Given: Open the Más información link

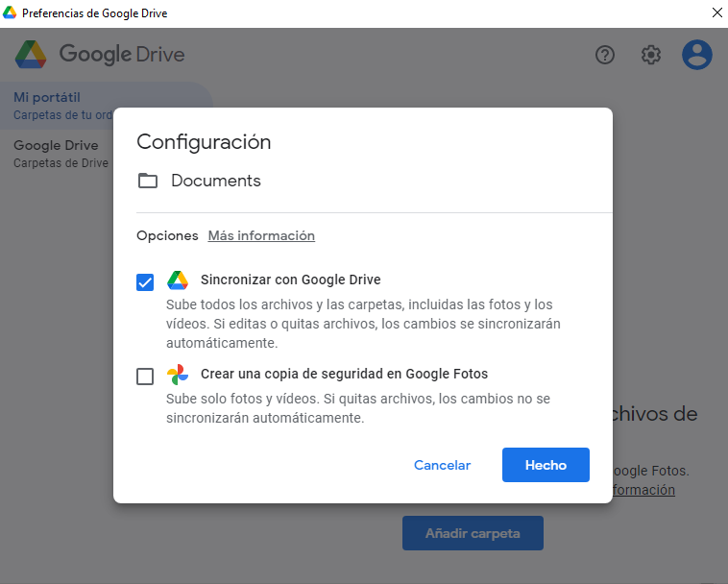Looking at the screenshot, I should (x=261, y=235).
